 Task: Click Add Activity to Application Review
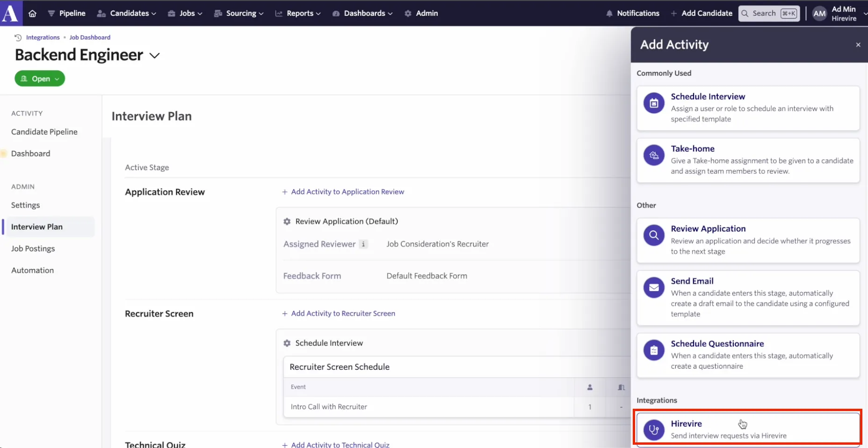(343, 192)
